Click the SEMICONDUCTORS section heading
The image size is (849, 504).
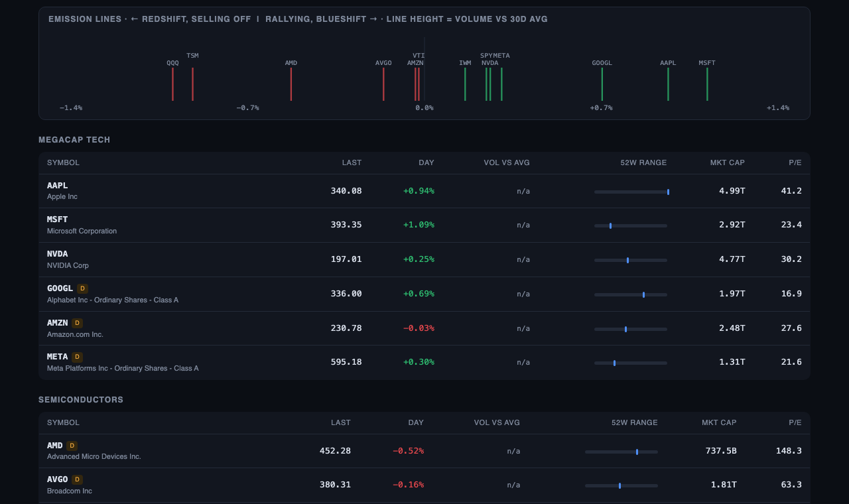tap(81, 400)
